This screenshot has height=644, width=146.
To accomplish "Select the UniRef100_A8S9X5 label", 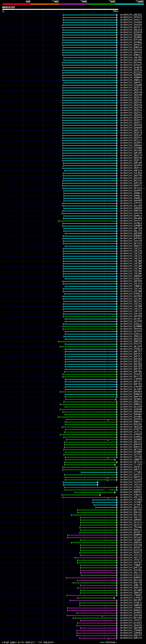I will click(131, 339).
